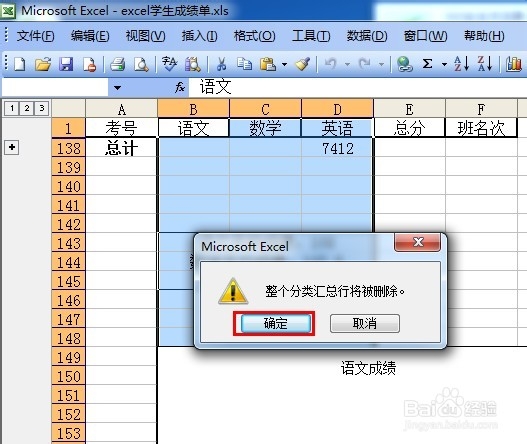Expand the outline group with the plus button
This screenshot has width=527, height=444.
tap(12, 147)
